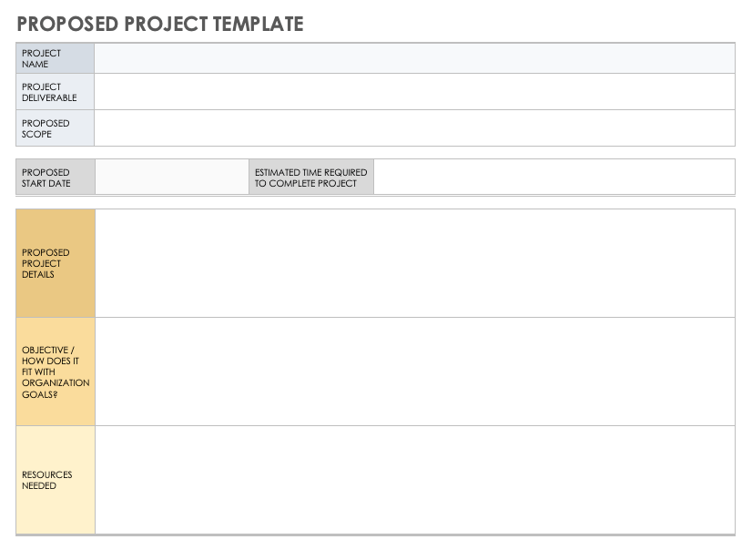752x560 pixels.
Task: Select the ESTIMATED TIME REQUIRED label cell
Action: [311, 177]
